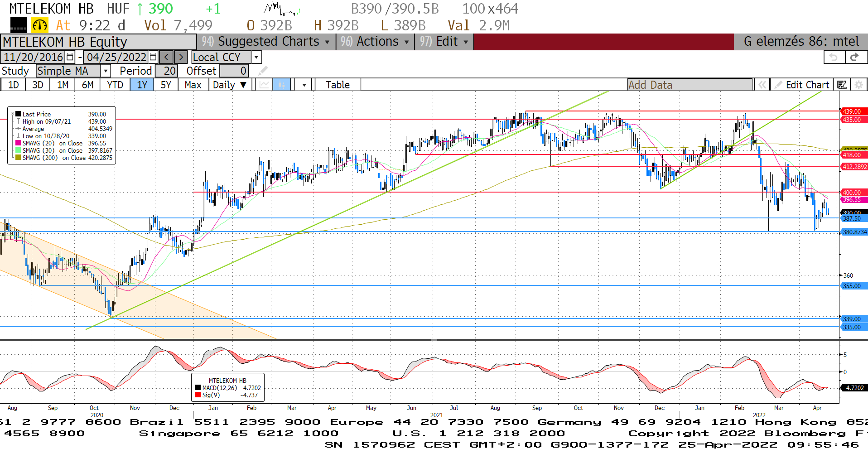Click the Table view button

point(338,85)
